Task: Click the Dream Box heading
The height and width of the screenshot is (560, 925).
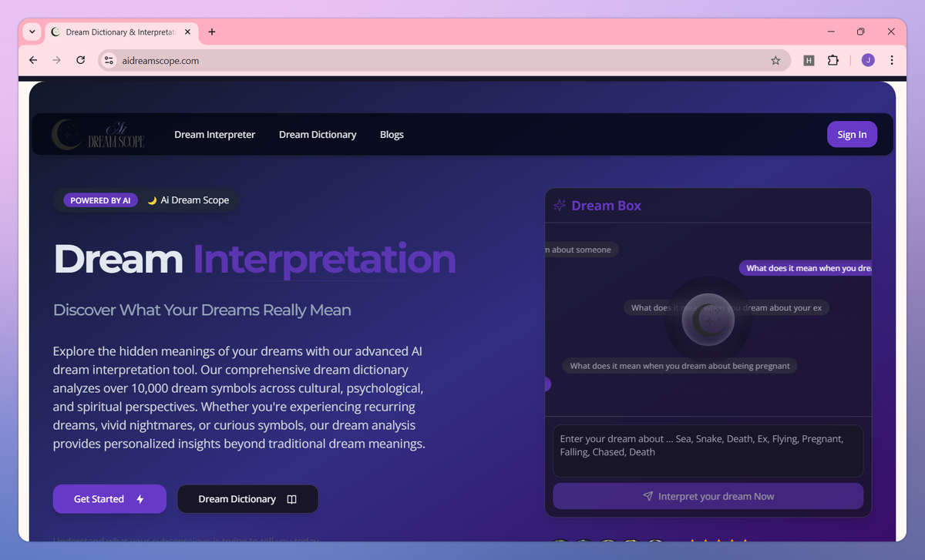Action: 606,206
